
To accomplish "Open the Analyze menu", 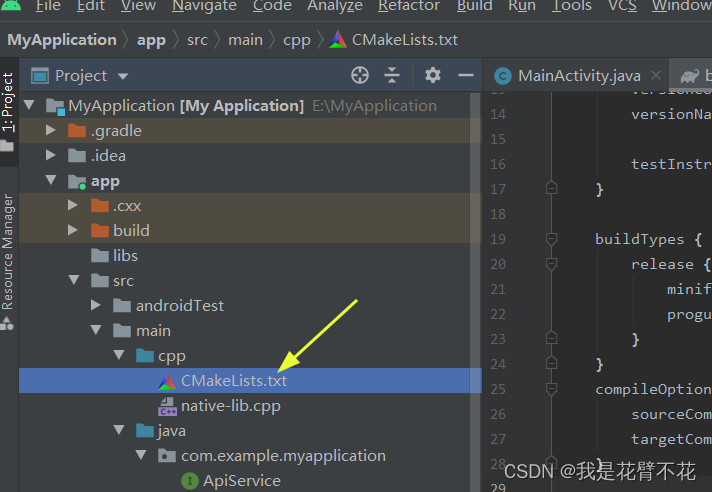I will pyautogui.click(x=335, y=5).
